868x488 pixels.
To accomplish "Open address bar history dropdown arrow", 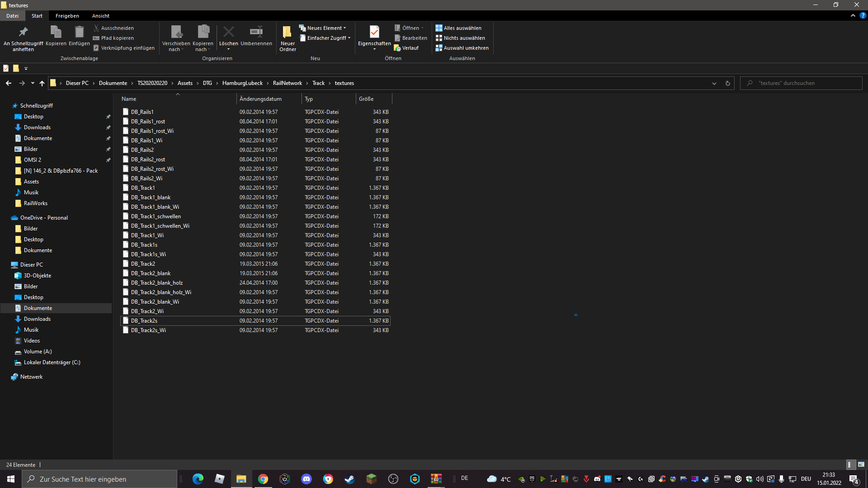I will (x=714, y=83).
